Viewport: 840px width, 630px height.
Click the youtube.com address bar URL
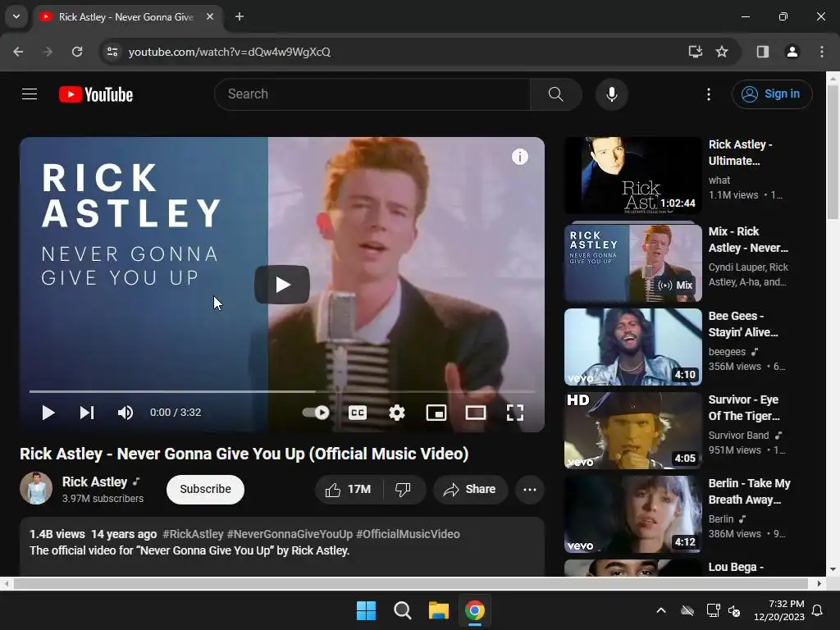point(230,52)
